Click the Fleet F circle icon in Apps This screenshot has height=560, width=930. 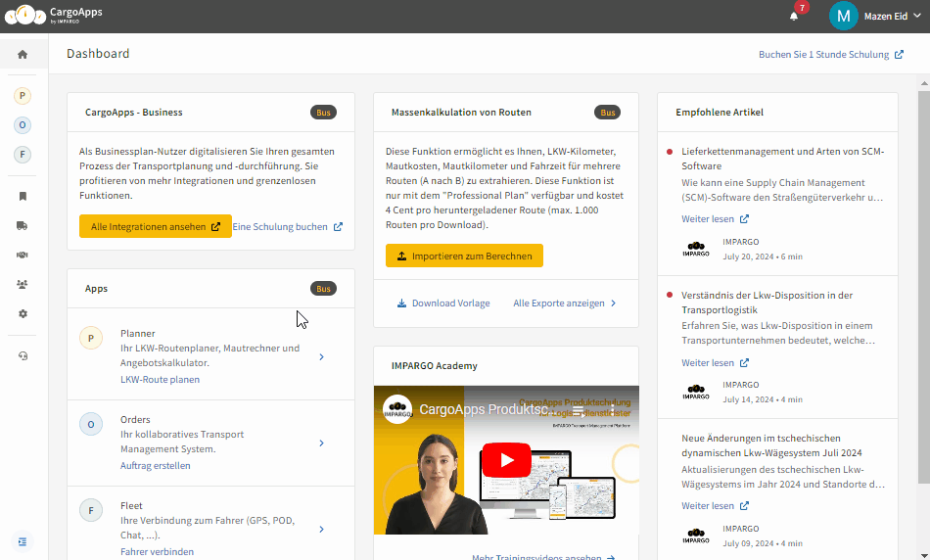click(91, 510)
